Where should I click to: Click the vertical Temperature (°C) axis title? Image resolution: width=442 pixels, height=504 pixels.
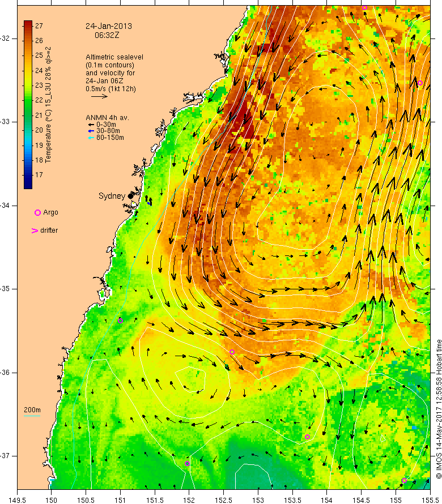click(48, 105)
